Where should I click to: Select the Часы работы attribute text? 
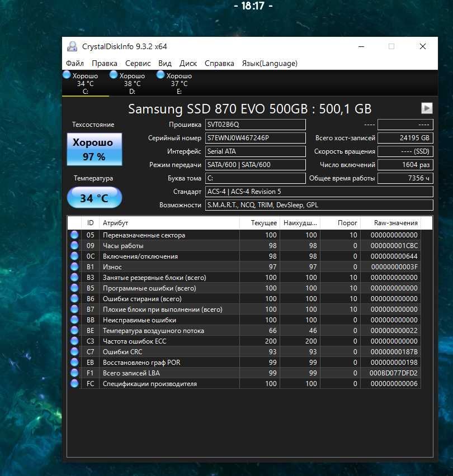[x=123, y=246]
